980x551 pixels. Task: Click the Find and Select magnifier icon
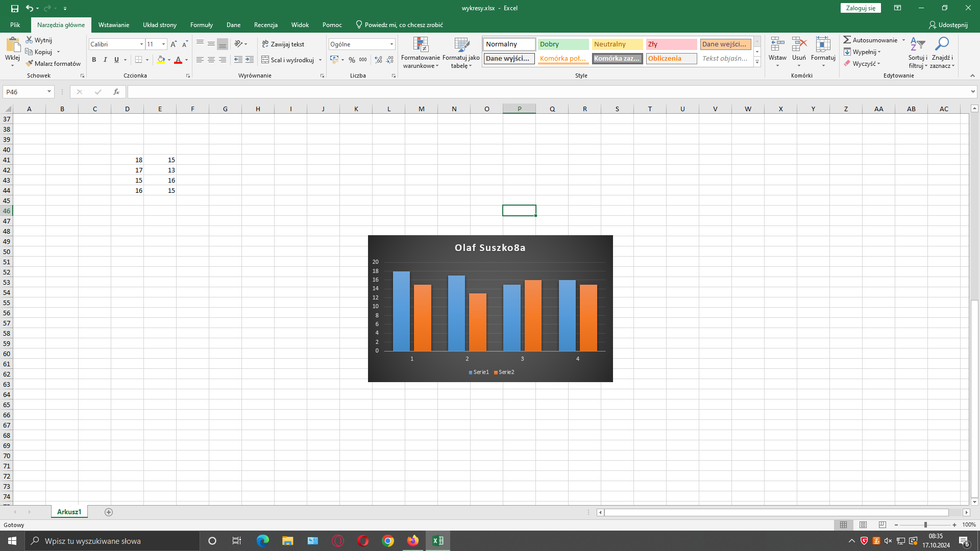[942, 44]
